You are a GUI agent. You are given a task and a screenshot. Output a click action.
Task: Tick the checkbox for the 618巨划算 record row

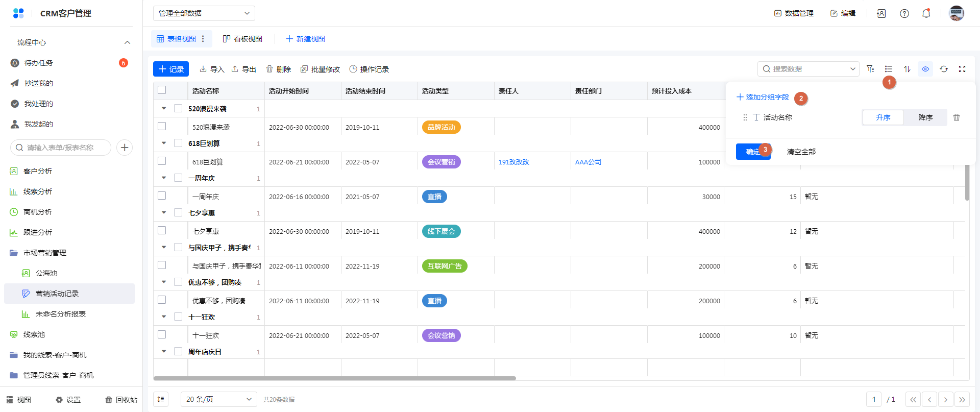tap(162, 161)
